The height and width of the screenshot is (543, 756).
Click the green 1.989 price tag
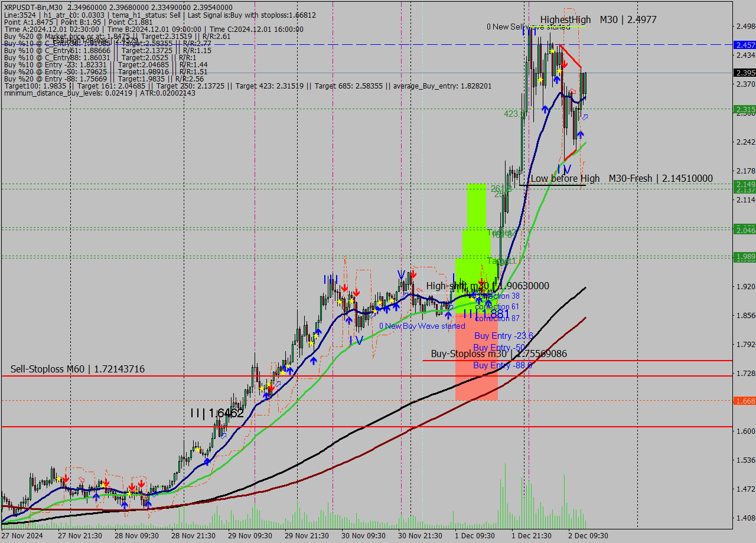pyautogui.click(x=744, y=256)
